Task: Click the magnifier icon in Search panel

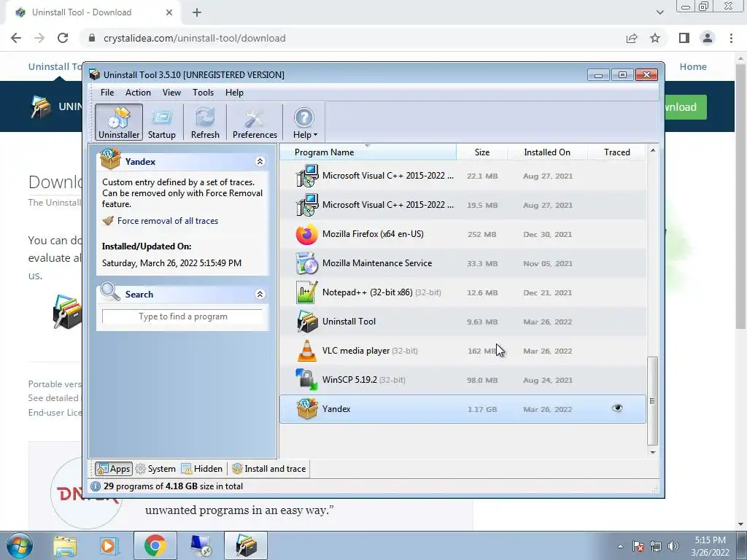Action: coord(110,292)
